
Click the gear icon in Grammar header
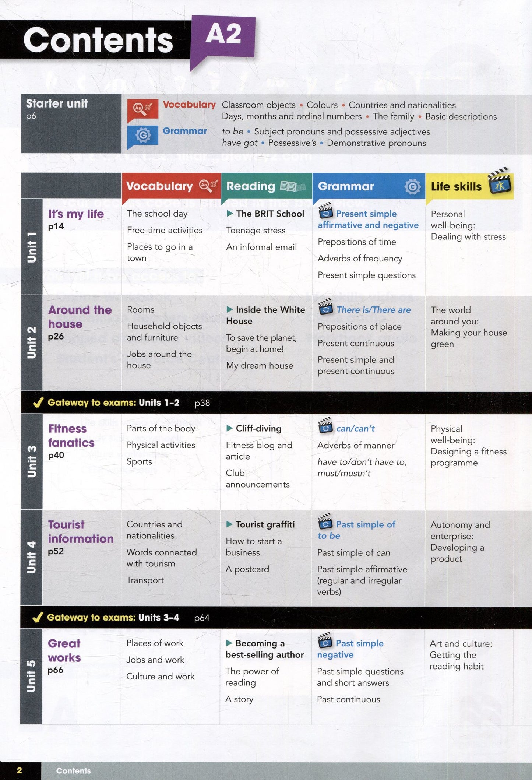coord(412,187)
